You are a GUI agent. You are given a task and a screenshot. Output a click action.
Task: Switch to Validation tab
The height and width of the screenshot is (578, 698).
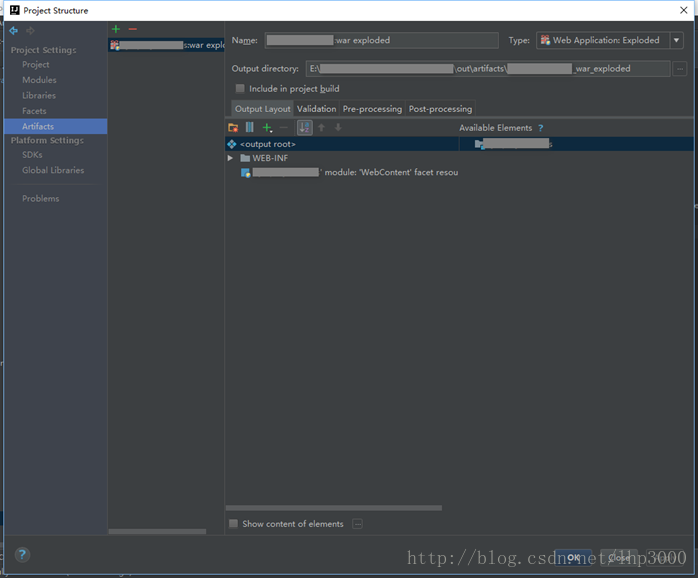[317, 109]
